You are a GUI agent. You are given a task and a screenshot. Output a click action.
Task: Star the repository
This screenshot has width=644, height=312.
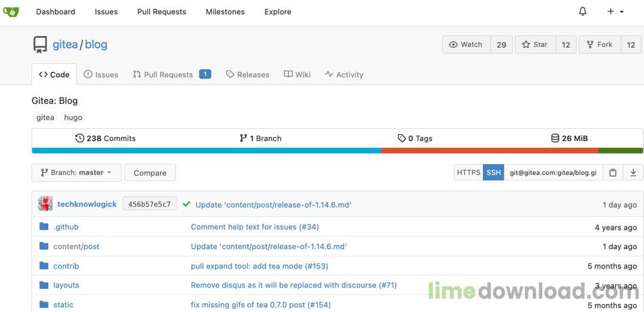pyautogui.click(x=535, y=45)
